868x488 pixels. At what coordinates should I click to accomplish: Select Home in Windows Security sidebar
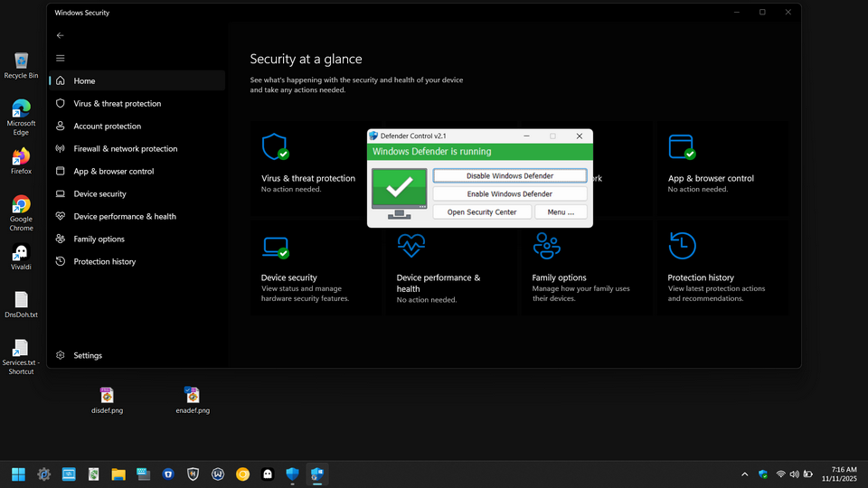[137, 80]
